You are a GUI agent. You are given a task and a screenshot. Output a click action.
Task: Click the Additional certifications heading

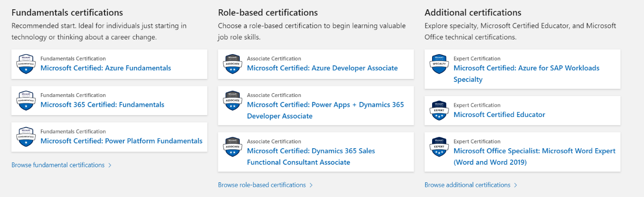(x=473, y=13)
